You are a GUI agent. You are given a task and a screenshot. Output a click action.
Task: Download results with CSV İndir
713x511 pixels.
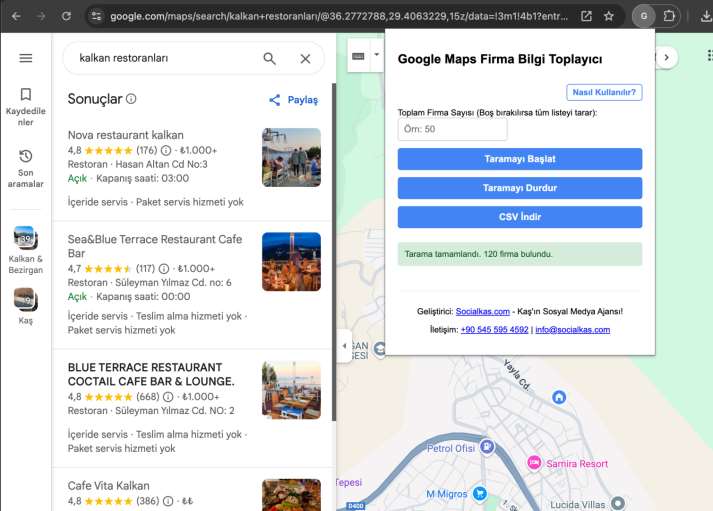click(519, 217)
